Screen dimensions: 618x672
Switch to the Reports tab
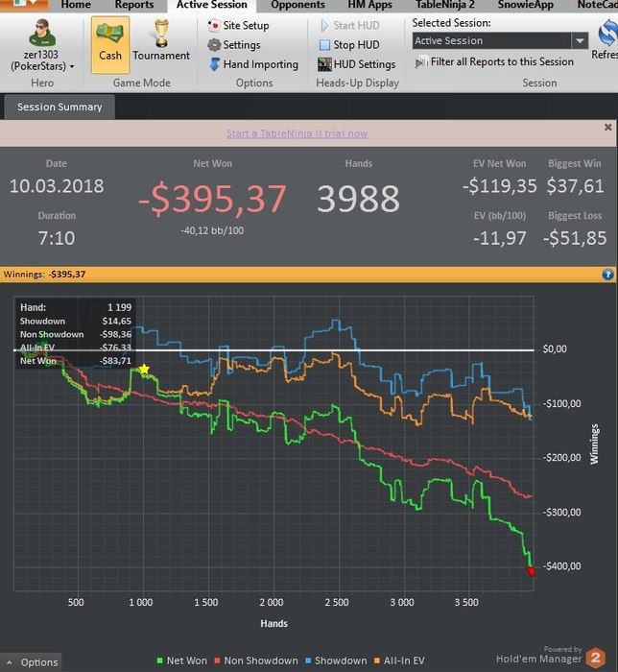coord(134,5)
